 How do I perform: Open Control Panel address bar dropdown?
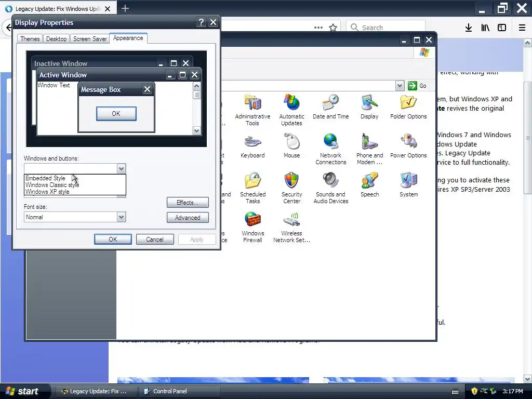400,86
